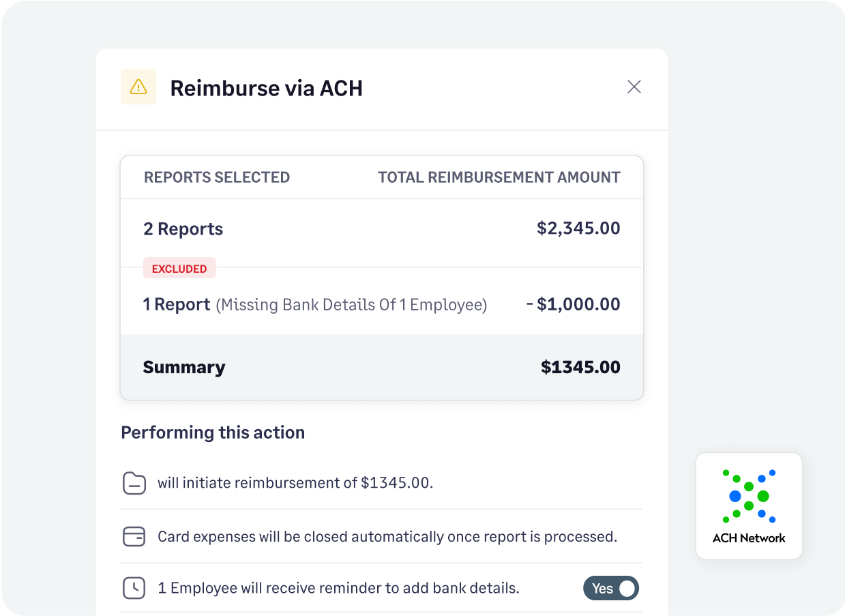Click the Yes toggle slider knob
845x616 pixels.
(x=629, y=588)
